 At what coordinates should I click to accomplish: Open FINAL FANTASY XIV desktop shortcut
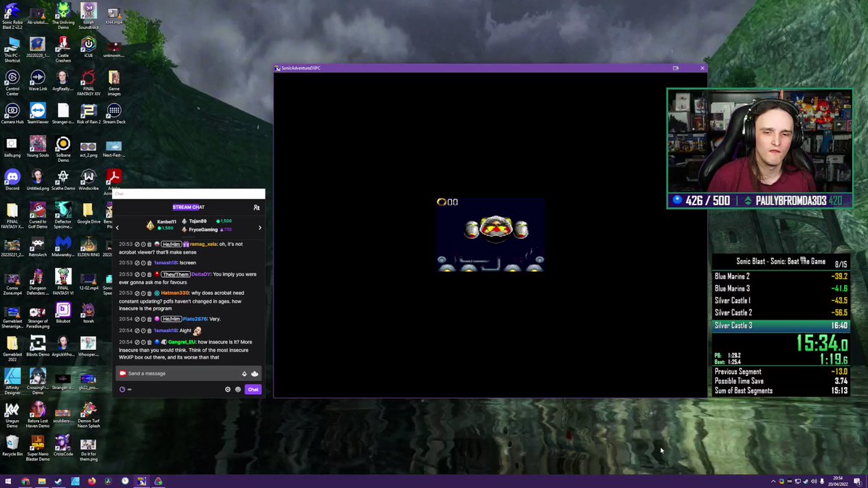[x=88, y=82]
